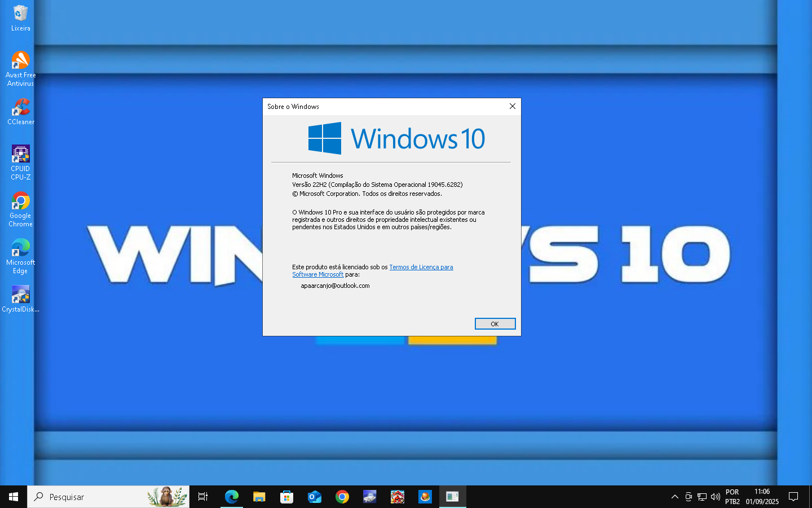Click the Versão 22H2 build text line
Screen dimensions: 812x508
click(377, 185)
